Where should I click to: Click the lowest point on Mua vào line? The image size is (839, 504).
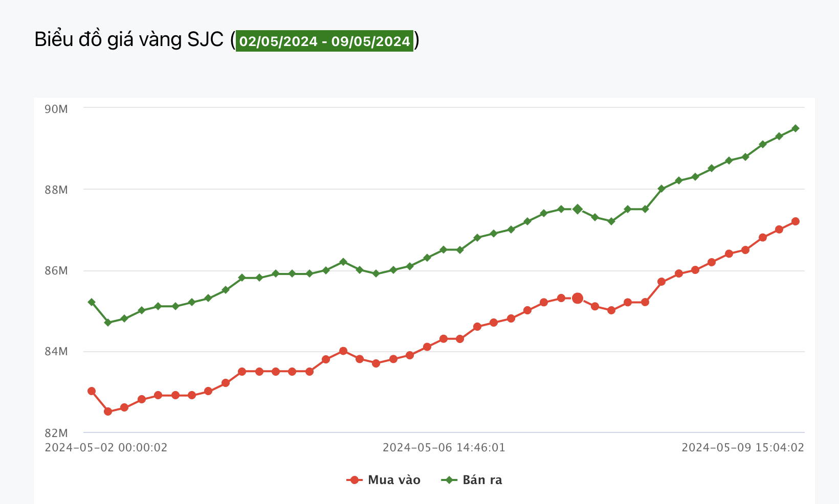(x=108, y=411)
